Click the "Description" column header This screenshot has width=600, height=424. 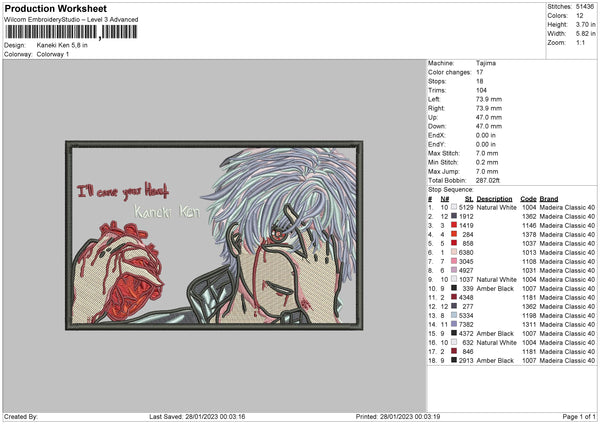tap(494, 199)
